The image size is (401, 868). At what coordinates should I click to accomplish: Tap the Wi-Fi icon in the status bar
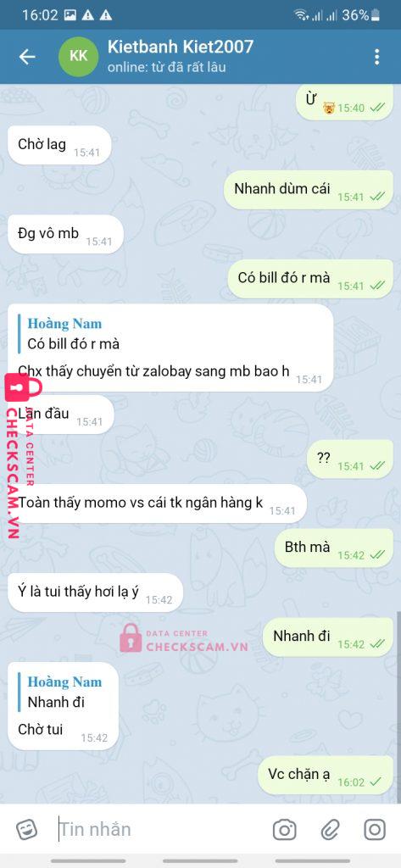tap(302, 15)
